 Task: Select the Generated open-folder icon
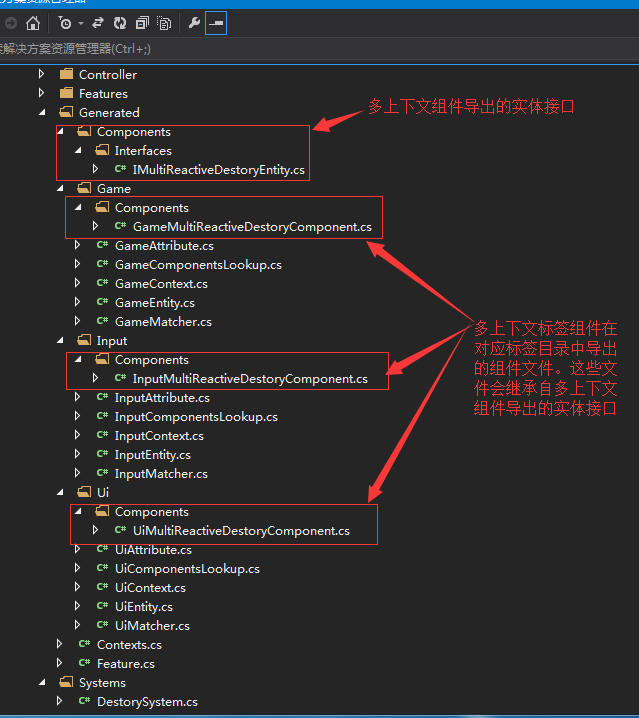[66, 112]
